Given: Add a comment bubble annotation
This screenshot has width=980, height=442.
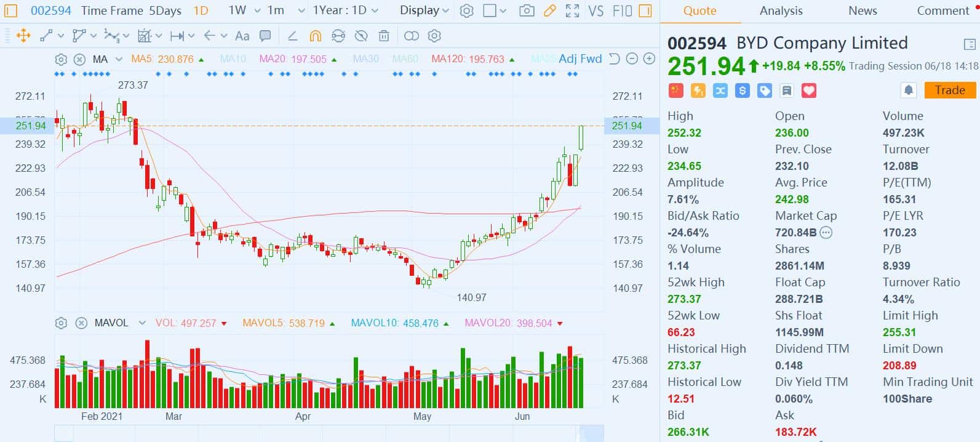Looking at the screenshot, I should point(265,36).
